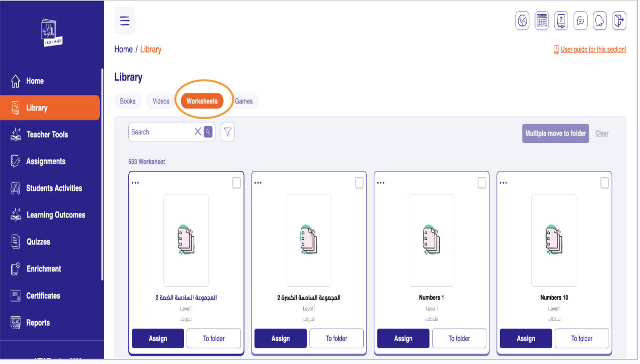The height and width of the screenshot is (364, 640).
Task: Select the first worksheet card's checkbox
Action: click(x=236, y=183)
